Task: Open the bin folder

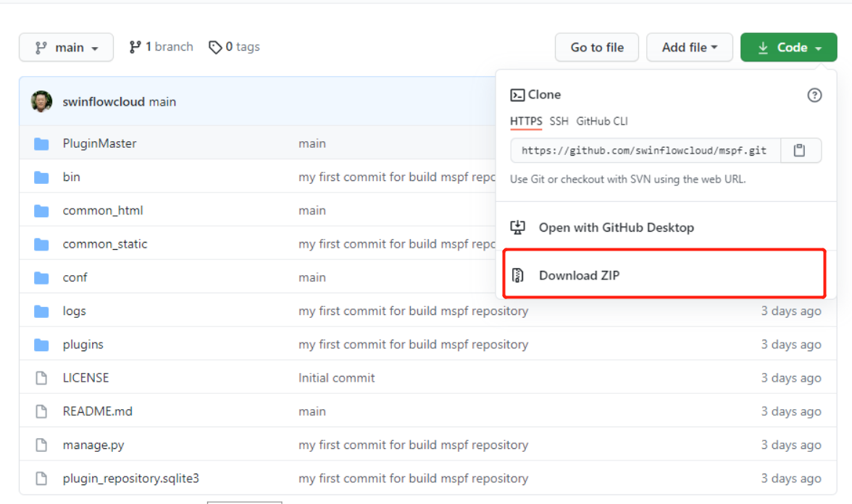Action: coord(71,177)
